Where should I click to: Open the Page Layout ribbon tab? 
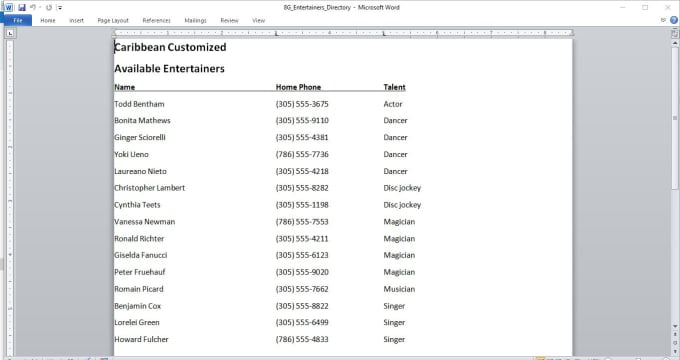[x=113, y=20]
